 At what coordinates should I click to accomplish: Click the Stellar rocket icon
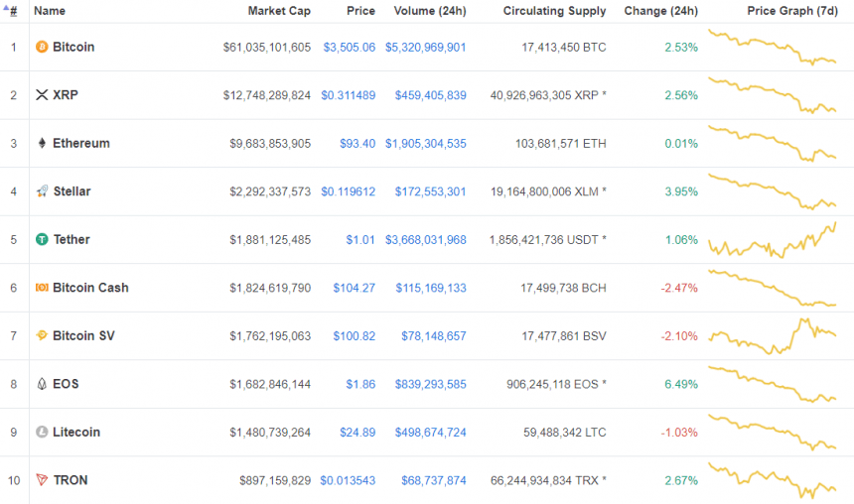[42, 191]
